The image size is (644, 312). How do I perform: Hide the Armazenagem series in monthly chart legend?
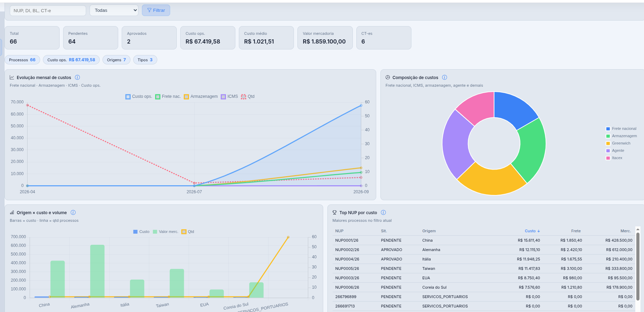coord(201,96)
